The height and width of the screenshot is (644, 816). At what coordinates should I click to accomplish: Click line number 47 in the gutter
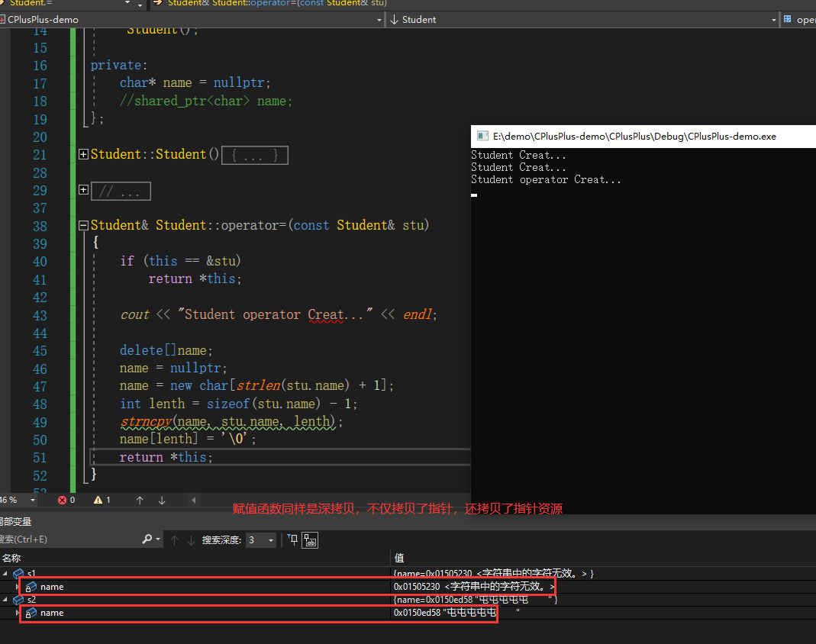click(40, 387)
